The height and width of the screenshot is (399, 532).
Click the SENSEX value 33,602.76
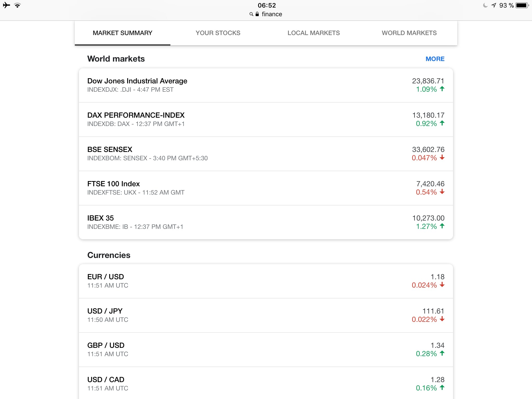428,150
